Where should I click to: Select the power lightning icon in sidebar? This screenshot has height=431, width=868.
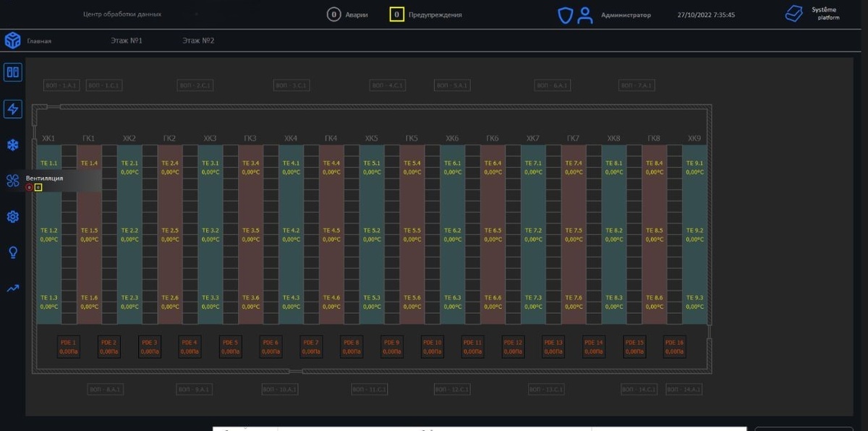(x=12, y=108)
